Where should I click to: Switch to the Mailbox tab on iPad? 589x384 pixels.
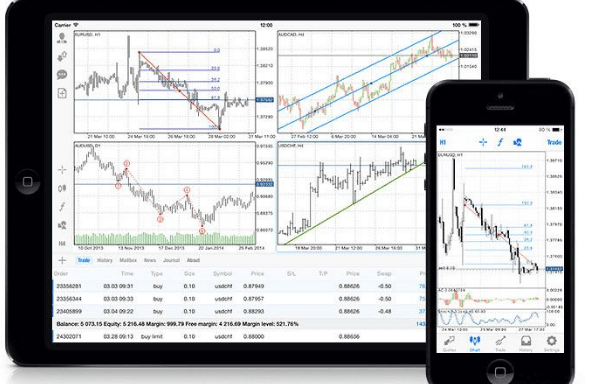pyautogui.click(x=128, y=260)
